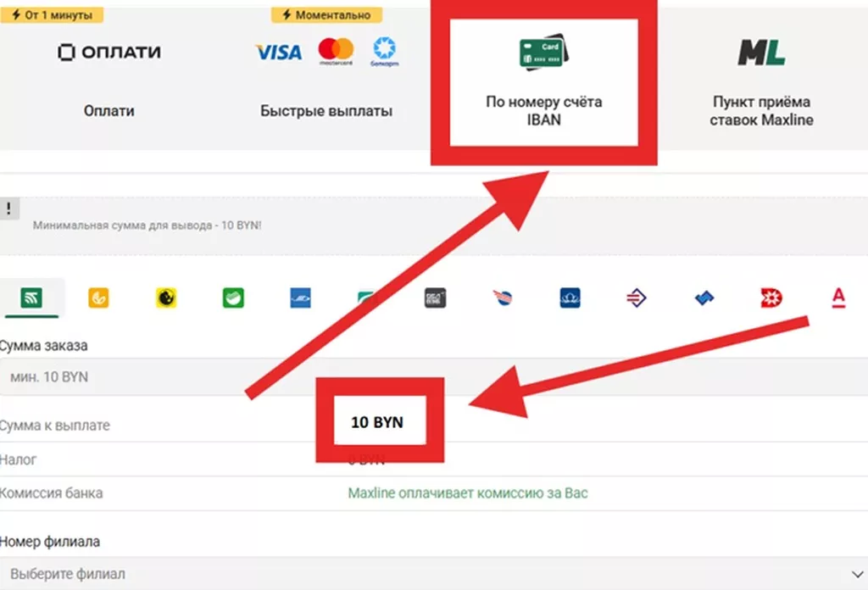
Task: Choose the red letter A Alfa-Bank icon
Action: point(838,298)
